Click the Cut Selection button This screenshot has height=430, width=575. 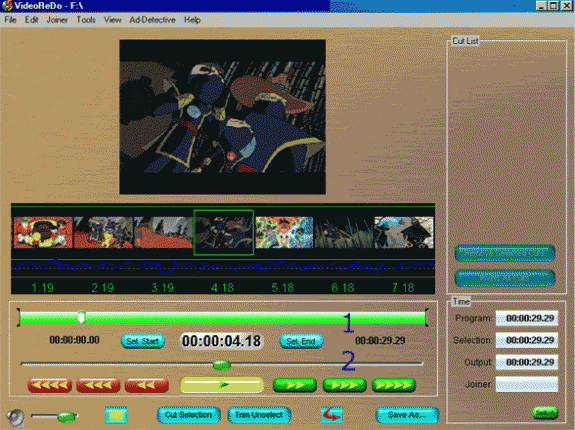tap(188, 415)
